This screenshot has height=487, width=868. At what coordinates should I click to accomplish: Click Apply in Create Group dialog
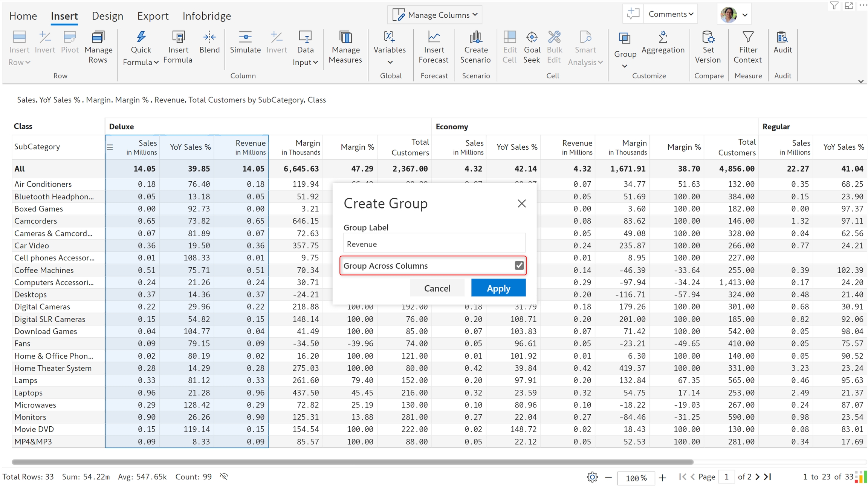coord(498,288)
